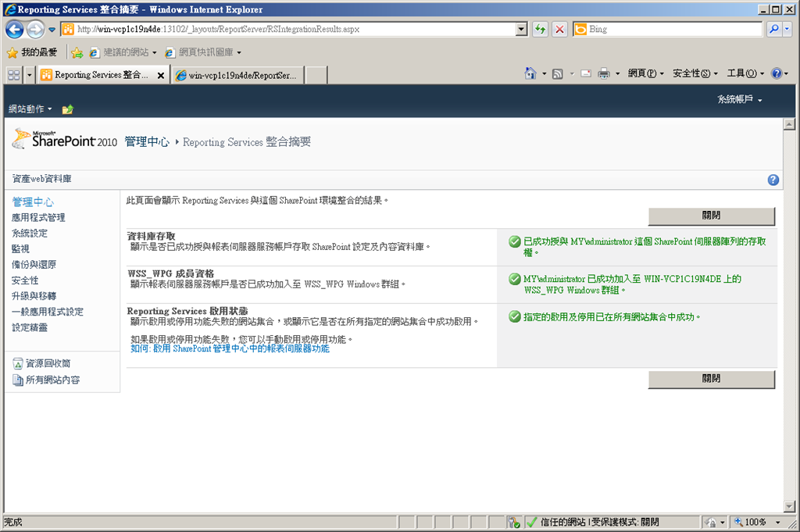Open 一般應用程式設定 in sidebar

tap(48, 312)
